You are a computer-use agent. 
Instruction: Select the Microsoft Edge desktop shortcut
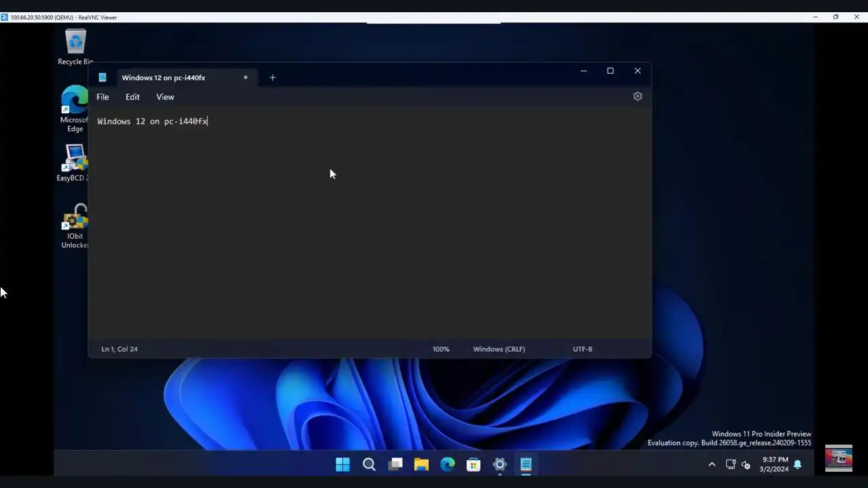75,109
